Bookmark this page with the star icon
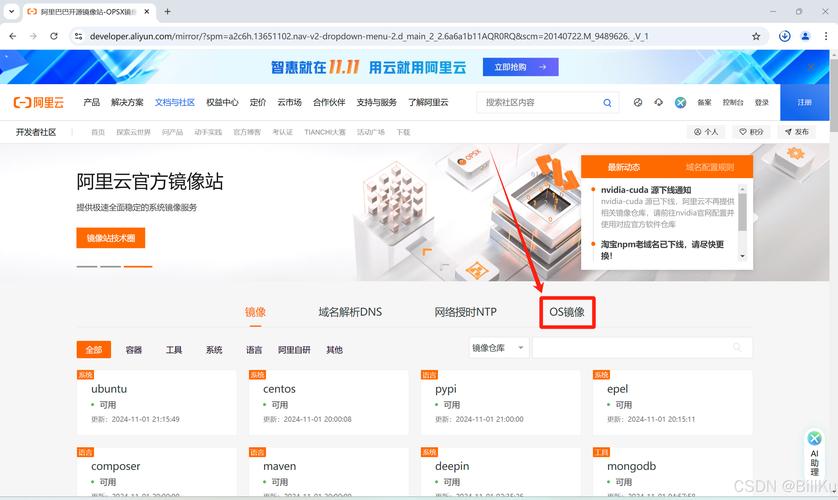Screen dimensions: 838x500 point(756,36)
